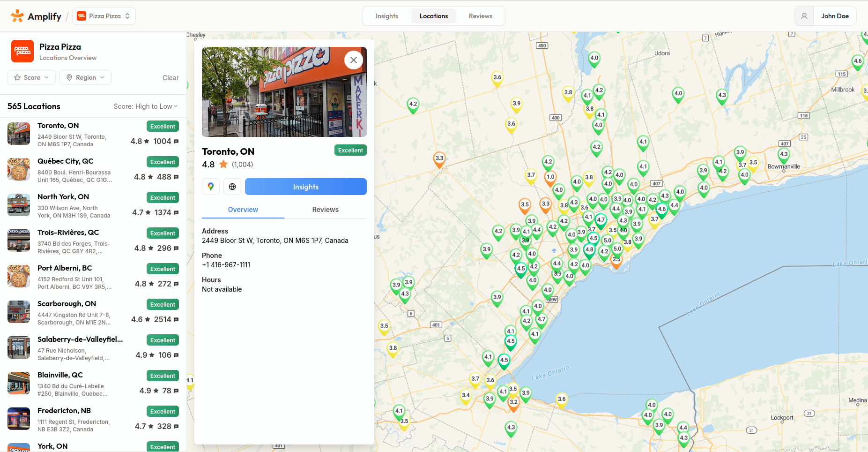
Task: Open Salaberry-de-Valleyfield location entry
Action: pyautogui.click(x=93, y=348)
